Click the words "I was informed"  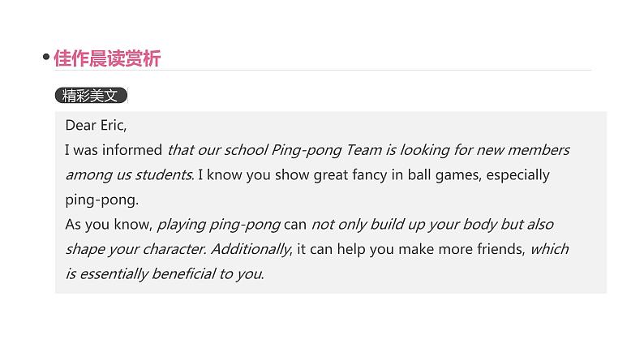(x=114, y=150)
